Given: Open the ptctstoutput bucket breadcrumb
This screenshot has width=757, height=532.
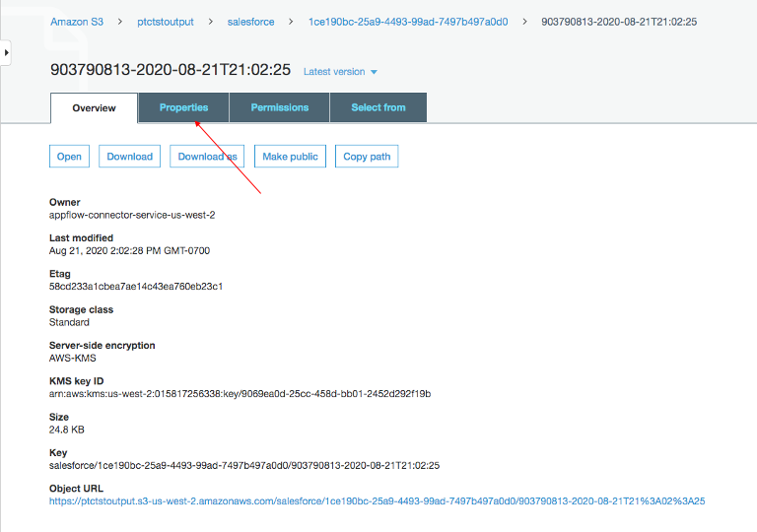Looking at the screenshot, I should coord(166,22).
